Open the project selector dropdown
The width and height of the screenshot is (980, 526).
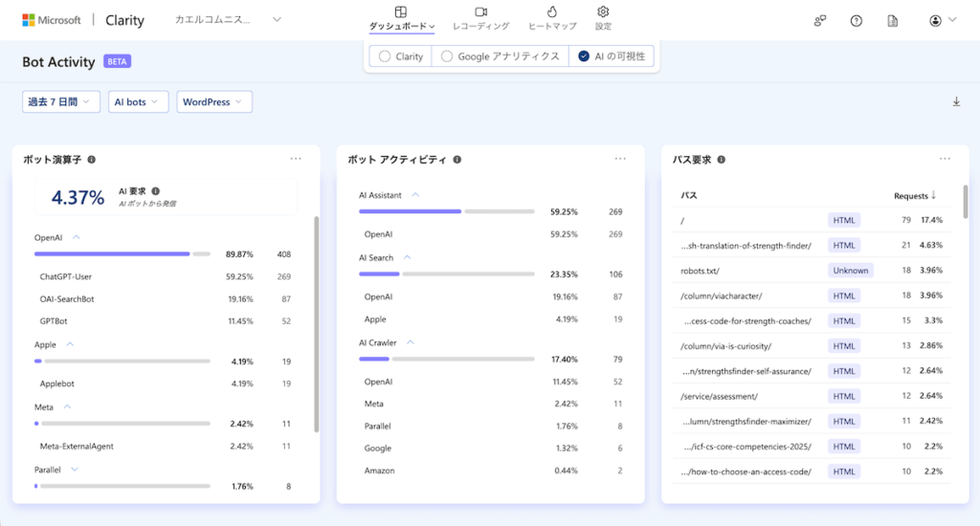click(x=228, y=20)
